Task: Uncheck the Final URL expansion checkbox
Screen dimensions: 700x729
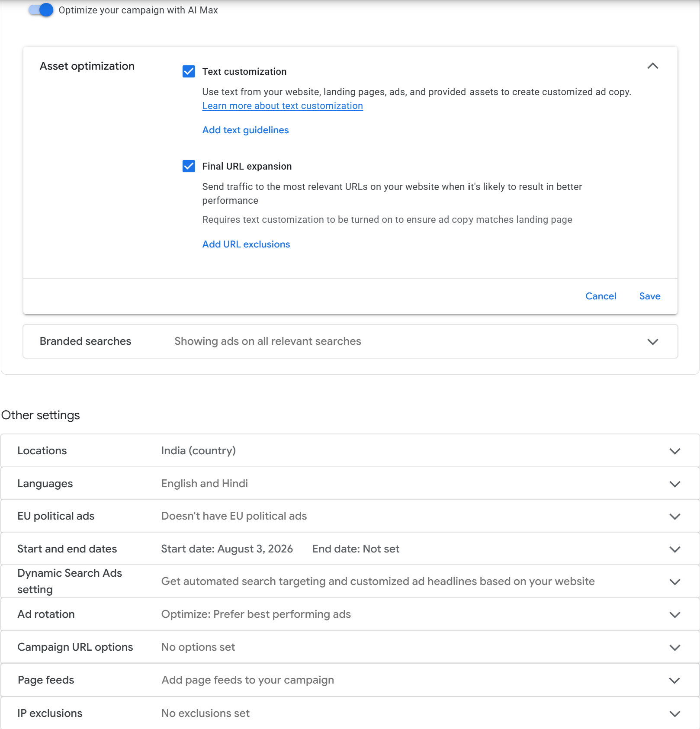Action: pyautogui.click(x=189, y=166)
